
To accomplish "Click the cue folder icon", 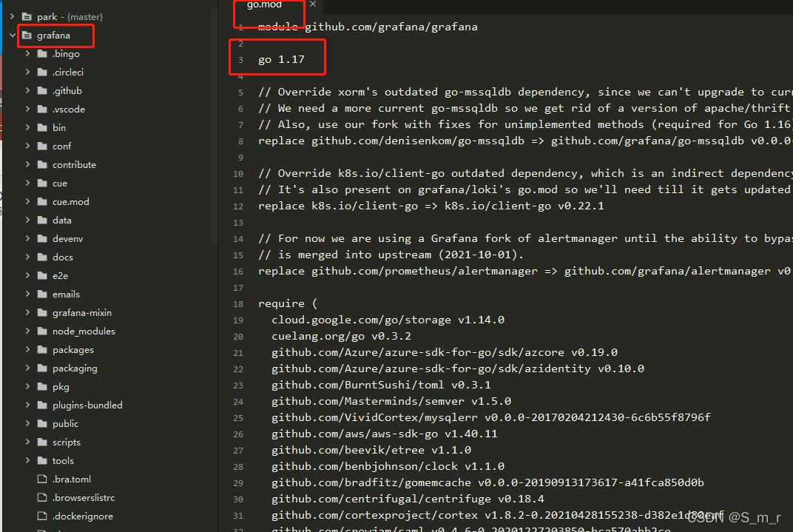I will tap(42, 183).
